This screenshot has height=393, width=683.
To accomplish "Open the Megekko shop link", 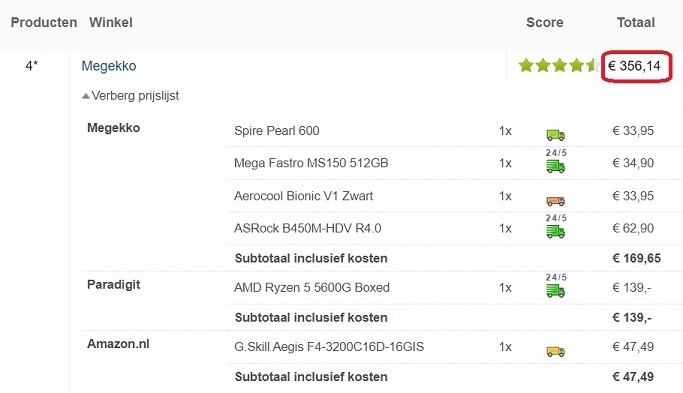I will click(109, 66).
